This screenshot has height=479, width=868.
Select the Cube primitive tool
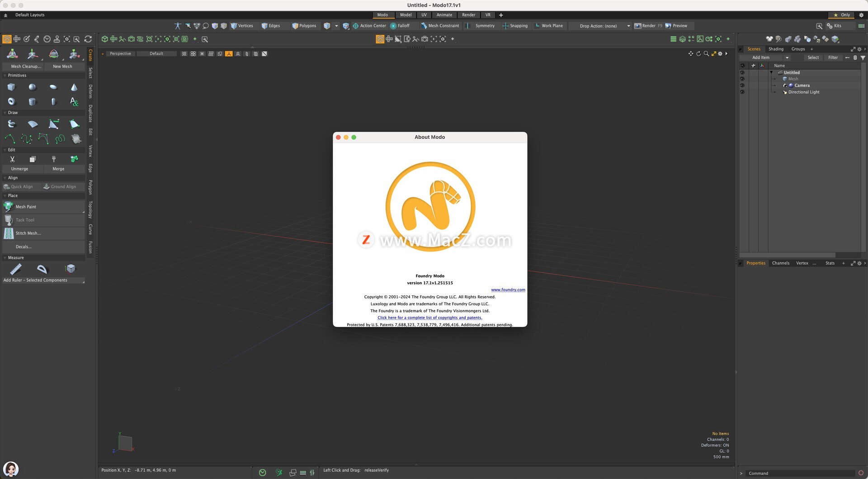(x=11, y=87)
